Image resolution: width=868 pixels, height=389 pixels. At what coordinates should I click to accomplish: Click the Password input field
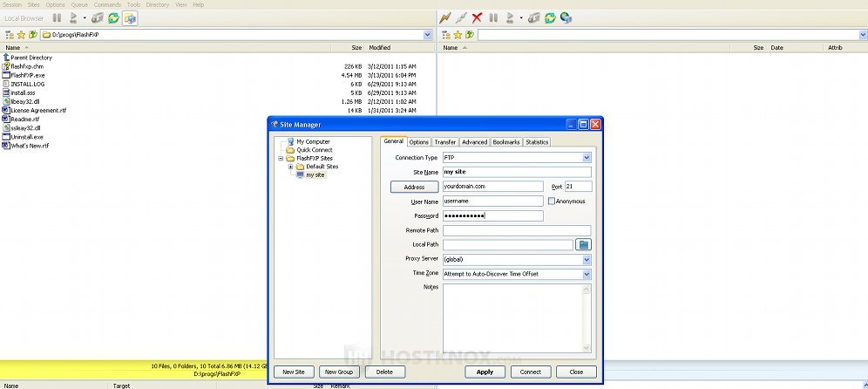coord(493,215)
